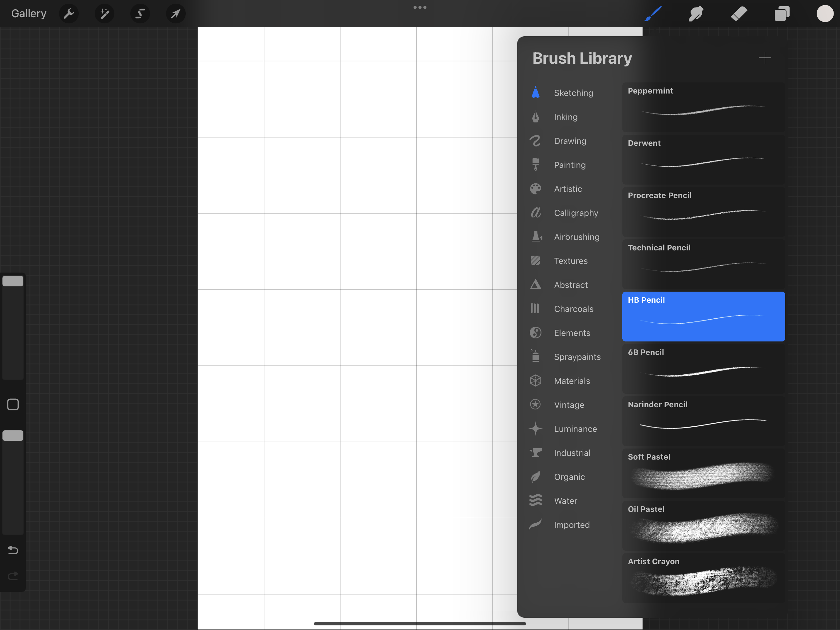Select the Imported brush category

pos(571,525)
